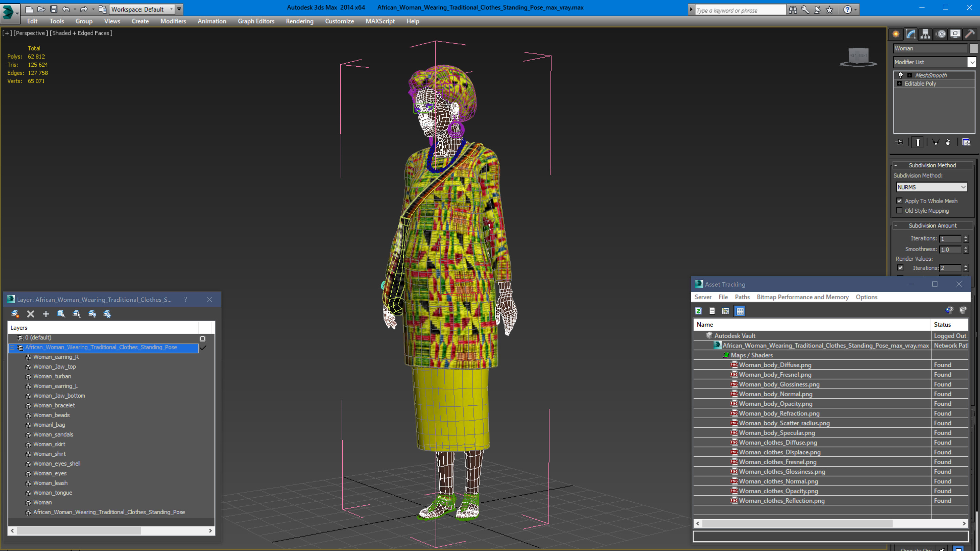Open the Modifier List dropdown

(972, 62)
